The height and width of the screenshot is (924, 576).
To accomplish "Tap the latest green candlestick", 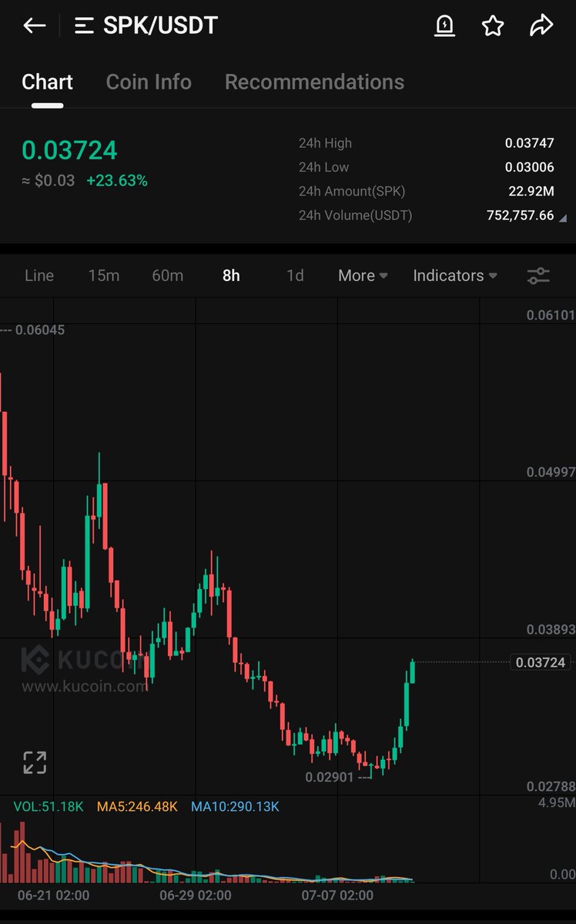I will coord(413,671).
